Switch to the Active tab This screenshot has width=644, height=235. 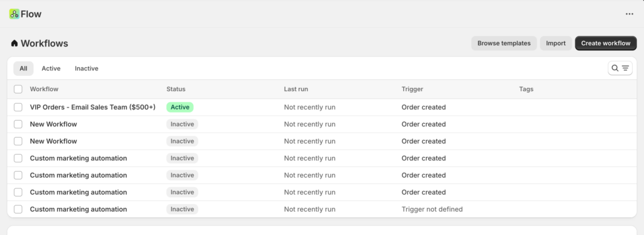click(x=51, y=68)
